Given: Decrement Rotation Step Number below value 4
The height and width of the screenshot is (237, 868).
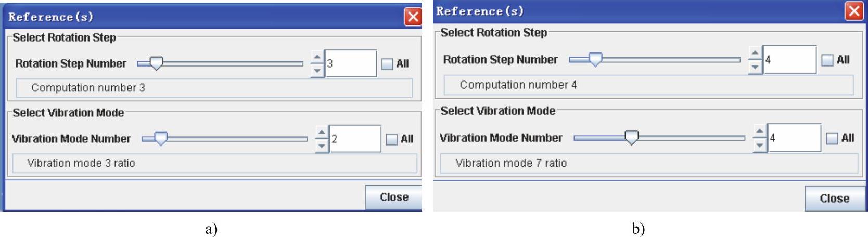Looking at the screenshot, I should (x=755, y=67).
